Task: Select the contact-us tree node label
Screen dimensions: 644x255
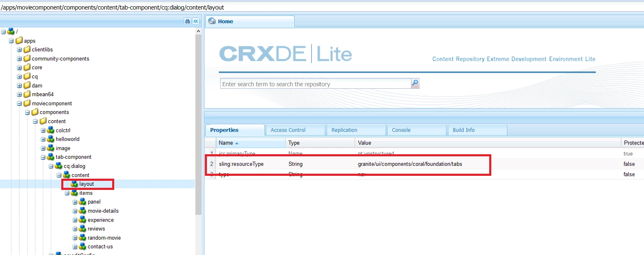Action: [x=100, y=246]
